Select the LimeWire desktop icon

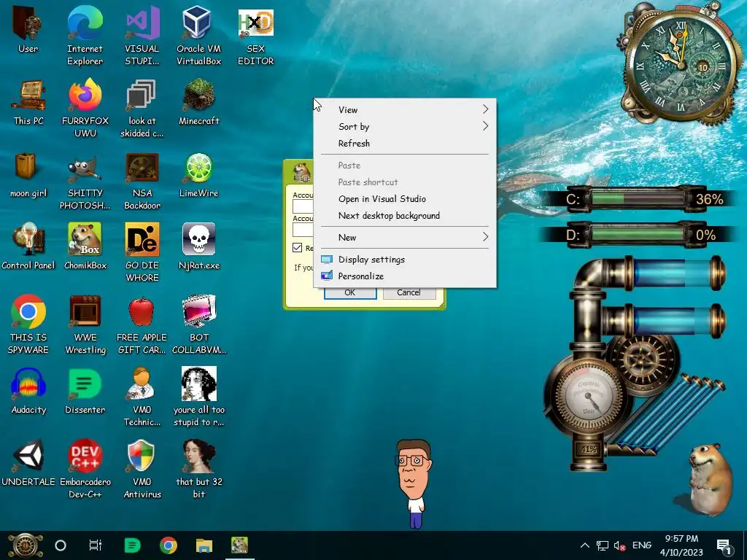[198, 174]
